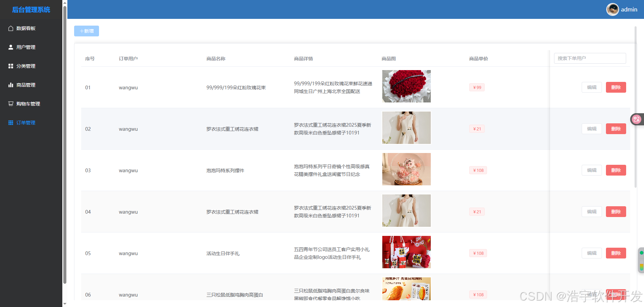The image size is (644, 307).
Task: Click the 商品管理 bar chart icon
Action: coord(11,85)
